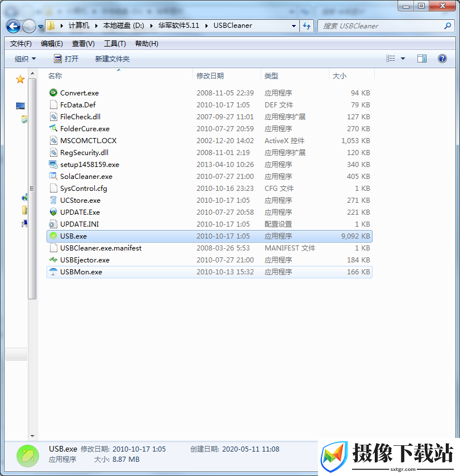Screen dimensions: 460x476
Task: Select the UPDATE.INI settings icon
Action: 53,224
